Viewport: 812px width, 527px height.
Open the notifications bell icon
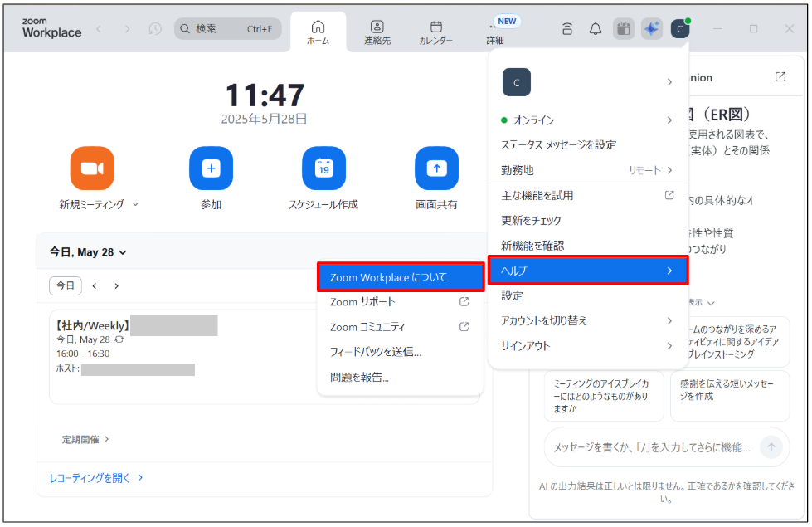pos(596,29)
